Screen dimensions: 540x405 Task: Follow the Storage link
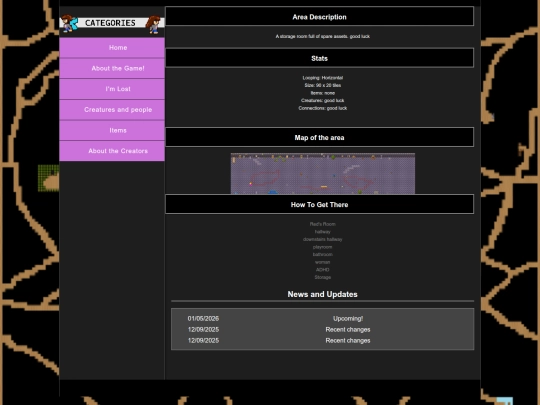pos(323,277)
